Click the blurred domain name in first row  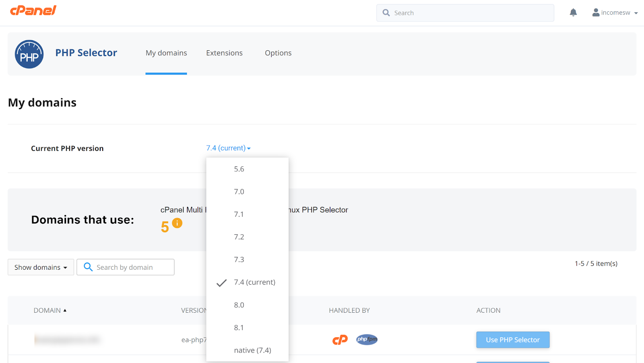coord(67,340)
